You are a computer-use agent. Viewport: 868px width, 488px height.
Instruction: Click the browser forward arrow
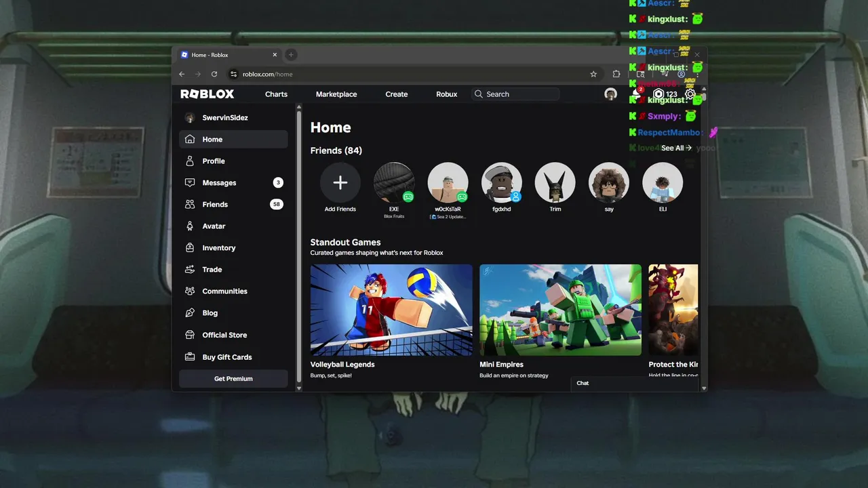[x=198, y=74]
